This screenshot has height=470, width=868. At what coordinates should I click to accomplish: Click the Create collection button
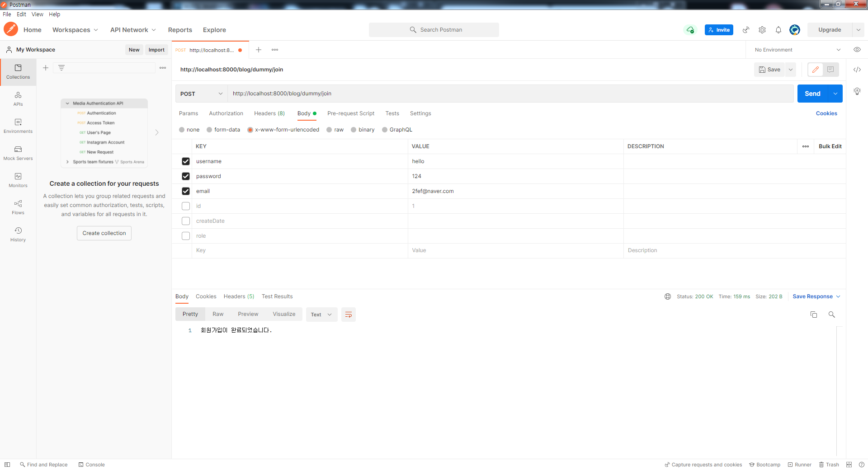[x=104, y=233]
